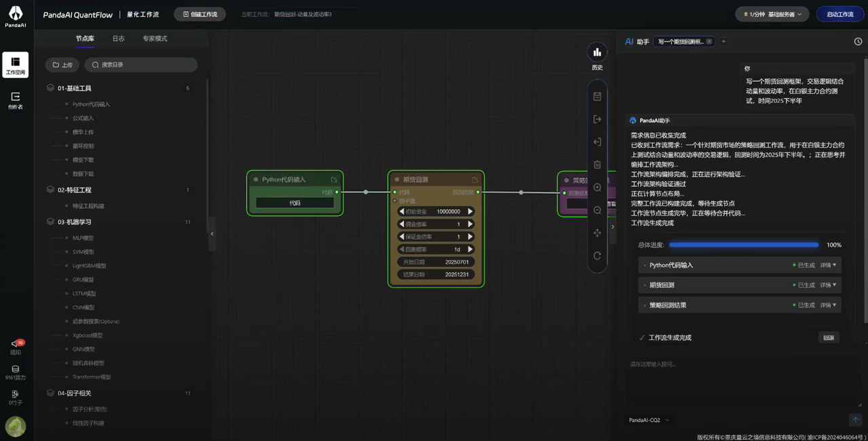Collapse the left node library panel handle
868x441 pixels.
(212, 234)
